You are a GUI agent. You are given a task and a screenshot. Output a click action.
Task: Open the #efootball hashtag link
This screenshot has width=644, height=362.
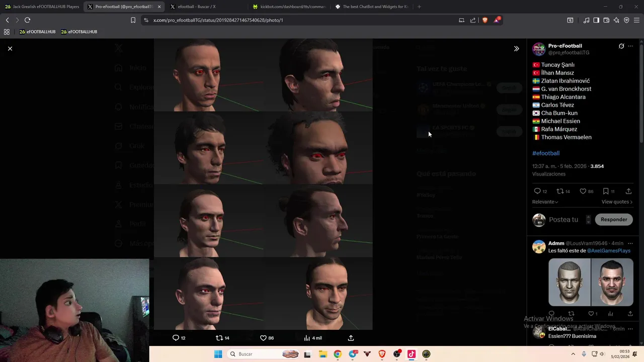coord(546,153)
